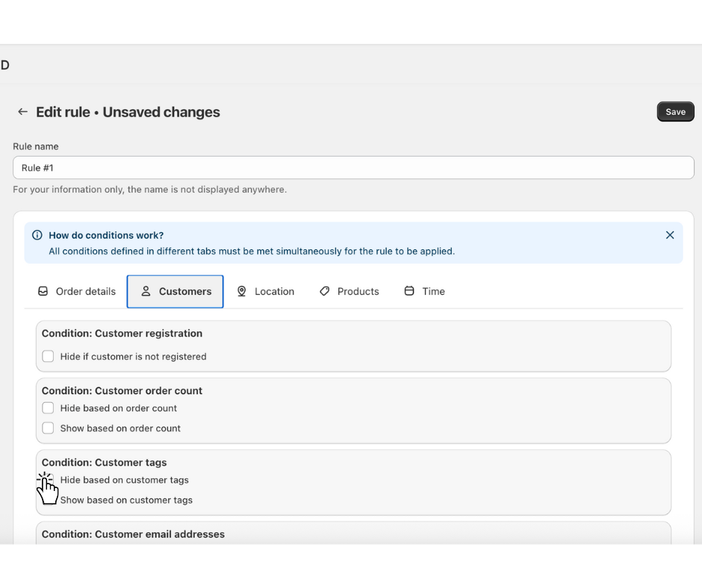
Task: Enable 'Hide if customer is not registered'
Action: coord(48,357)
